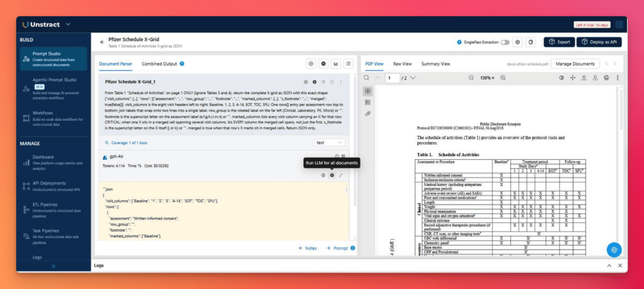Open the text output type dropdown
Viewport: 644px width, 289px height.
pyautogui.click(x=330, y=142)
